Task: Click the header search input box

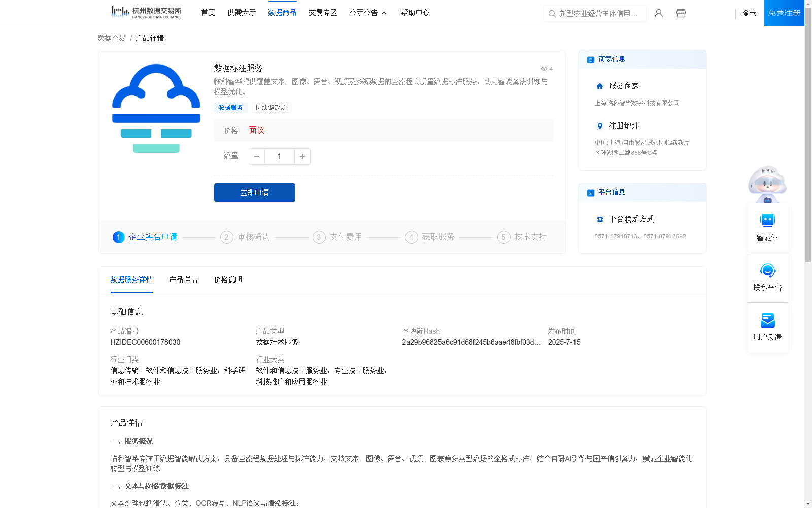Action: click(595, 14)
